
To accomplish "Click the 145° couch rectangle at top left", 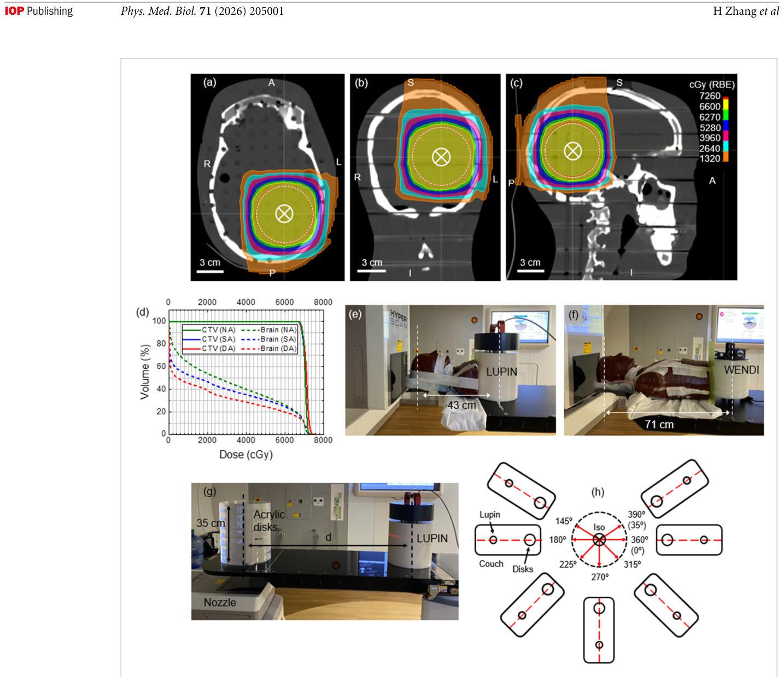I will click(x=522, y=491).
